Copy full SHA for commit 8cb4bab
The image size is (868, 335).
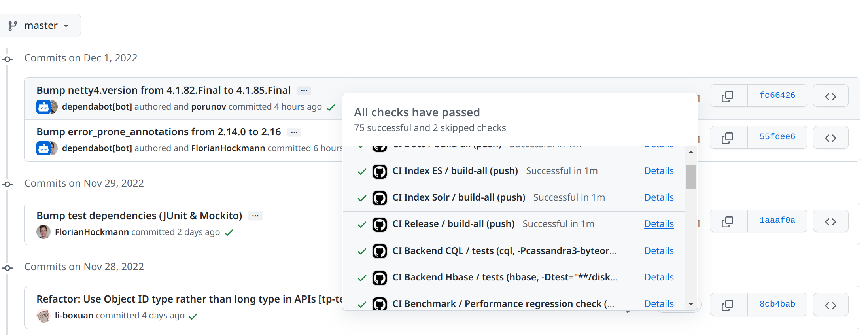coord(728,305)
